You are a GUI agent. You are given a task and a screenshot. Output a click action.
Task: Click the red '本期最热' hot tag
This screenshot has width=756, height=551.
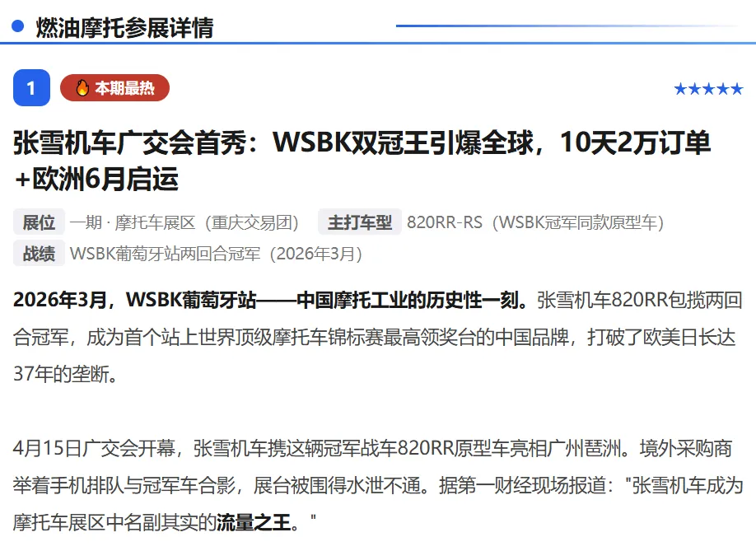click(x=114, y=88)
